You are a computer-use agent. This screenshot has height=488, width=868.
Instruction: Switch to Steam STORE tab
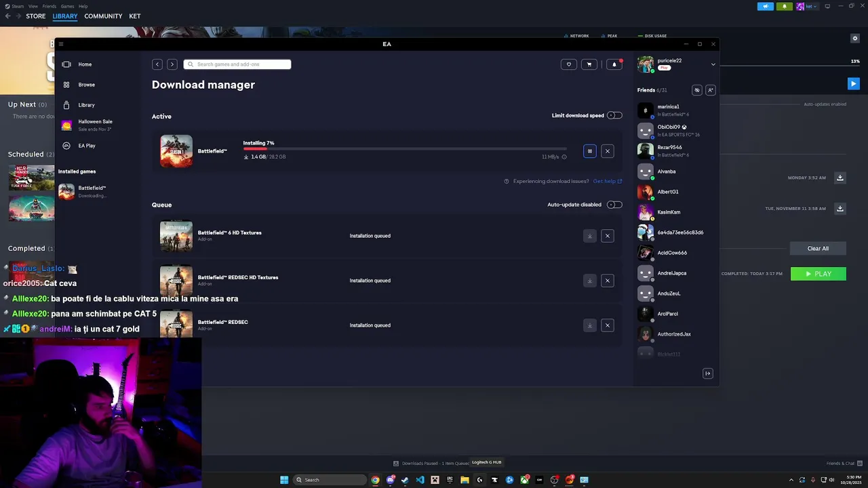36,16
